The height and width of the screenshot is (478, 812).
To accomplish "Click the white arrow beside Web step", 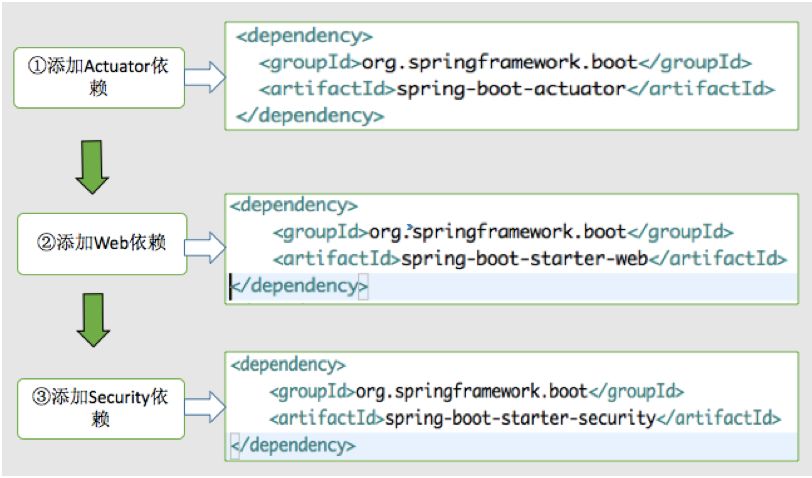I will click(206, 248).
